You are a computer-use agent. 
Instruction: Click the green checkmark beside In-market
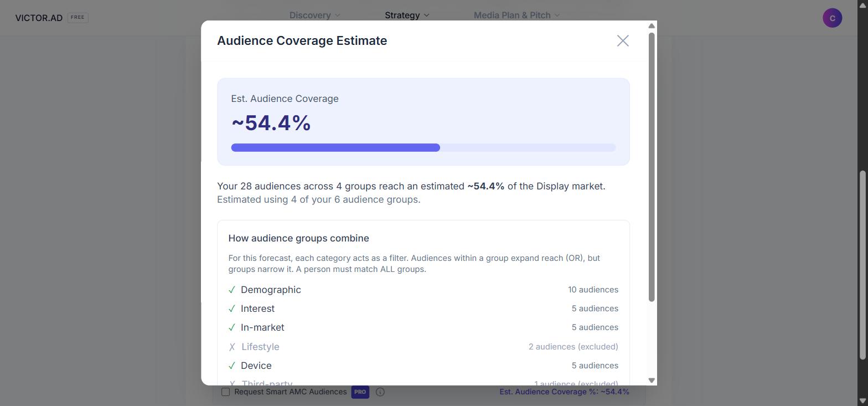(x=232, y=327)
